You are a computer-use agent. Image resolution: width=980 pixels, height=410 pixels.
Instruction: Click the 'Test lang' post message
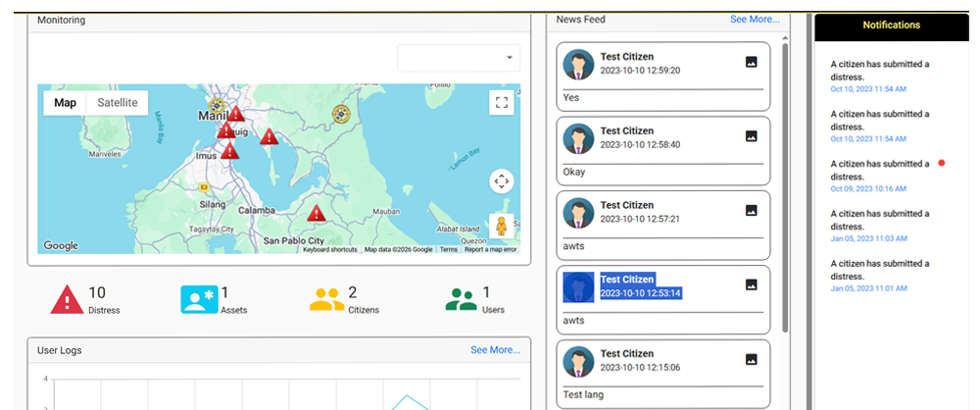pos(583,395)
